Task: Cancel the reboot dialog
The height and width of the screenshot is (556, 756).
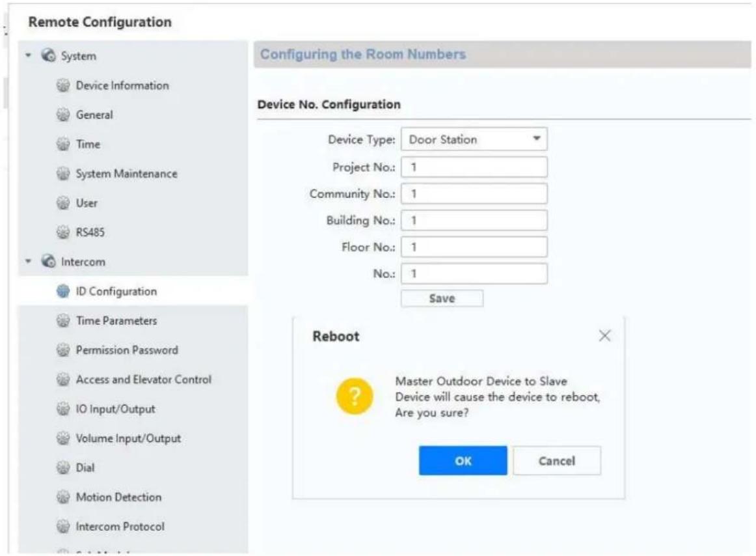Action: tap(557, 461)
